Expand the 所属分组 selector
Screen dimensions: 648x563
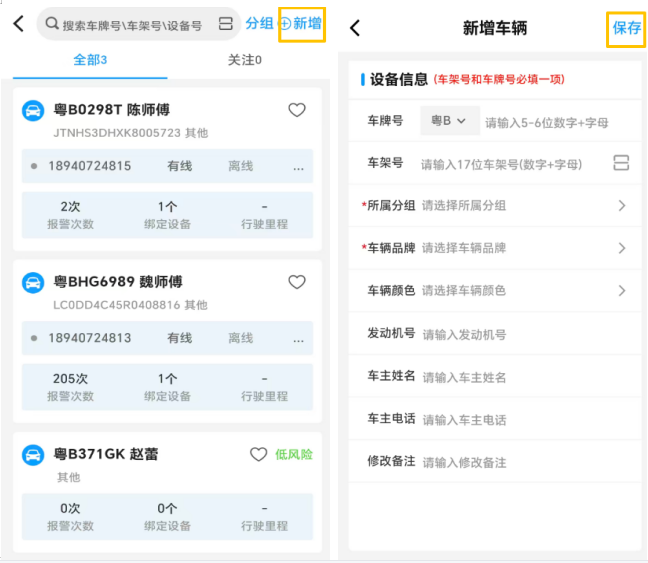[621, 205]
